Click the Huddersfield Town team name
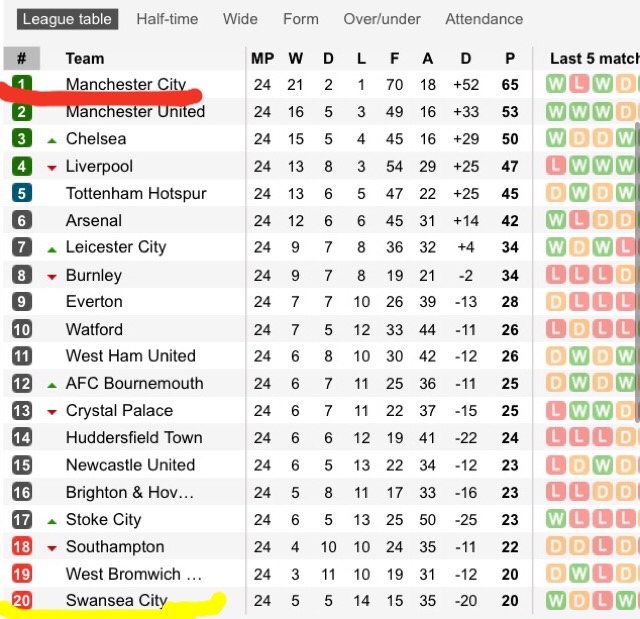This screenshot has height=619, width=640. point(134,437)
